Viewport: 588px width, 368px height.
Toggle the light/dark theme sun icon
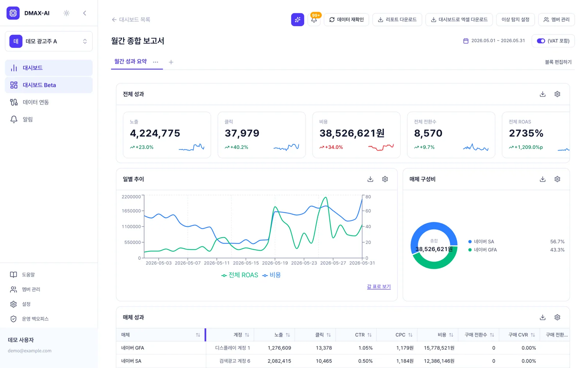click(67, 13)
